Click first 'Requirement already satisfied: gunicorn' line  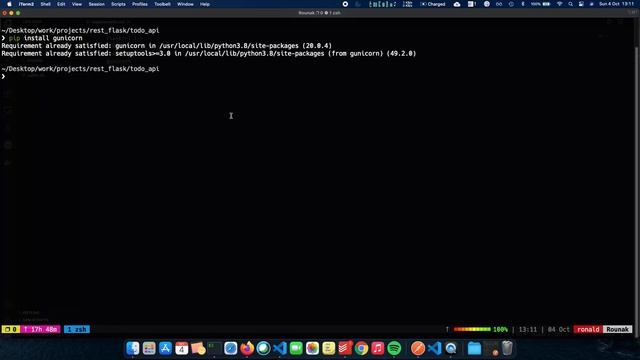[x=167, y=46]
